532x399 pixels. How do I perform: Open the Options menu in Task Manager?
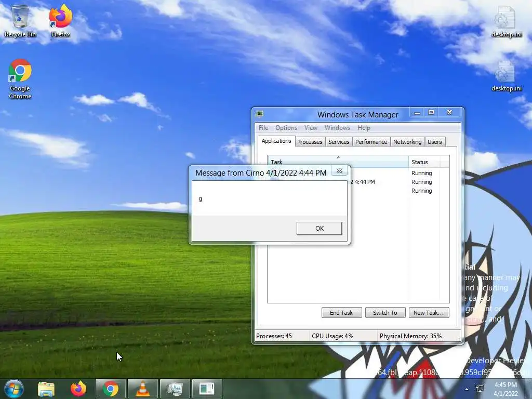click(x=286, y=128)
